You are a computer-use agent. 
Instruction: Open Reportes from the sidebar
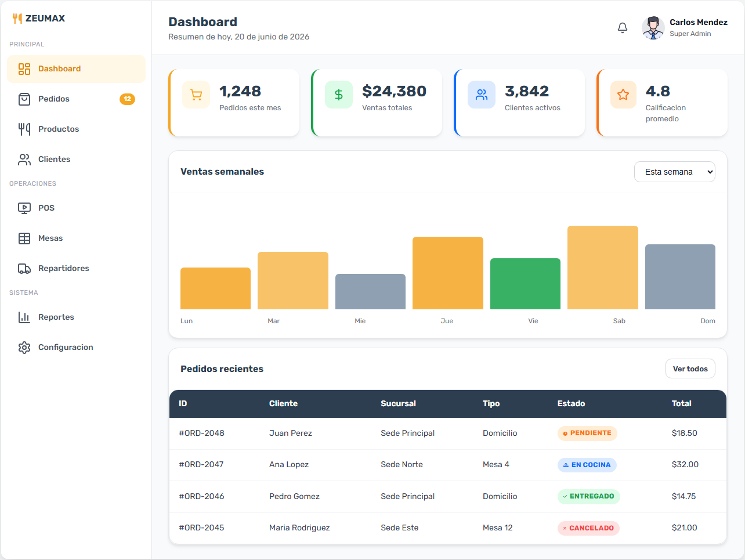(76, 317)
